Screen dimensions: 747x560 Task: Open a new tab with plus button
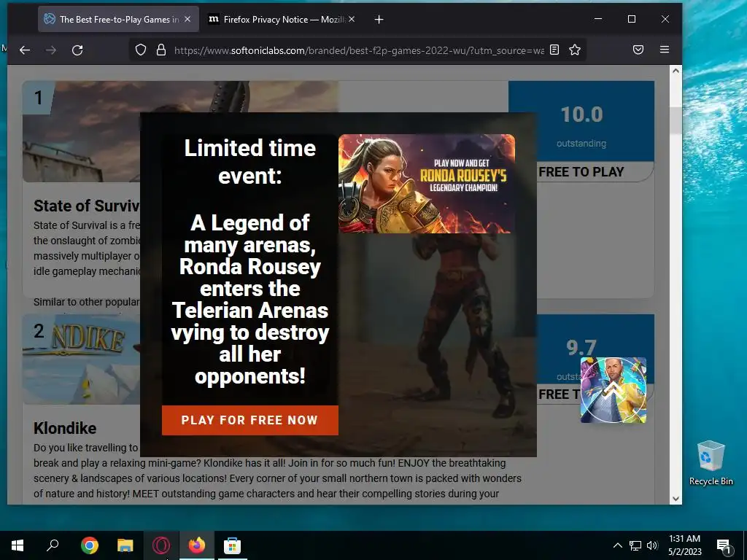379,20
